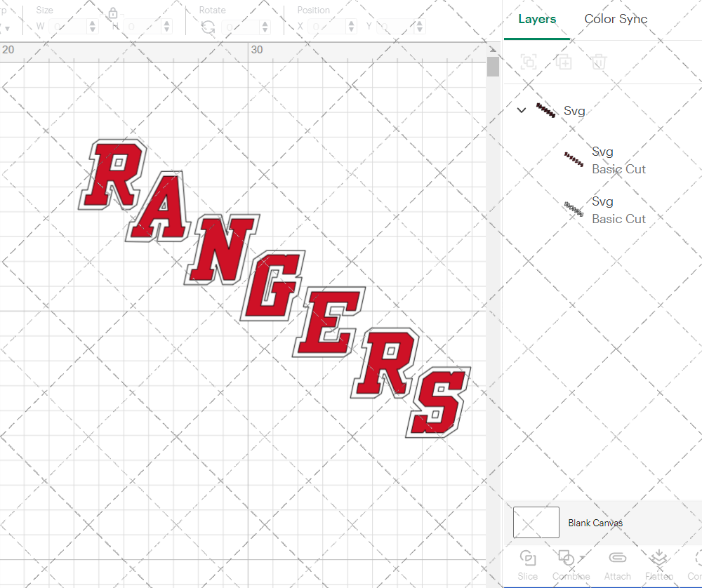
Task: Click the rotate icon beside Rotate field
Action: pyautogui.click(x=208, y=27)
